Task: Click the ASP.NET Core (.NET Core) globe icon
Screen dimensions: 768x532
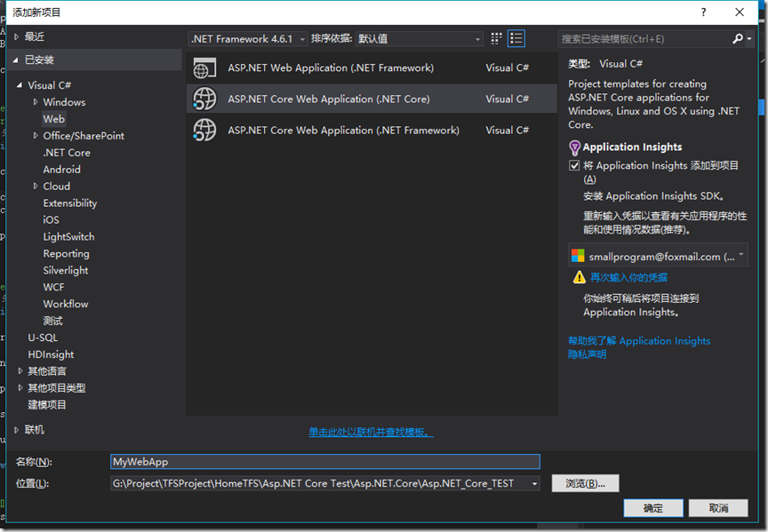Action: (204, 99)
